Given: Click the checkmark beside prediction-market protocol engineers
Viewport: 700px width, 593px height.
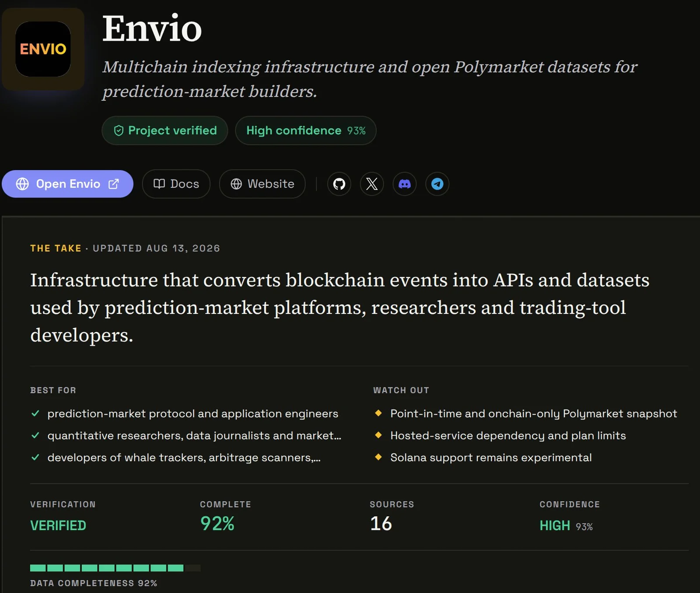Looking at the screenshot, I should [35, 413].
